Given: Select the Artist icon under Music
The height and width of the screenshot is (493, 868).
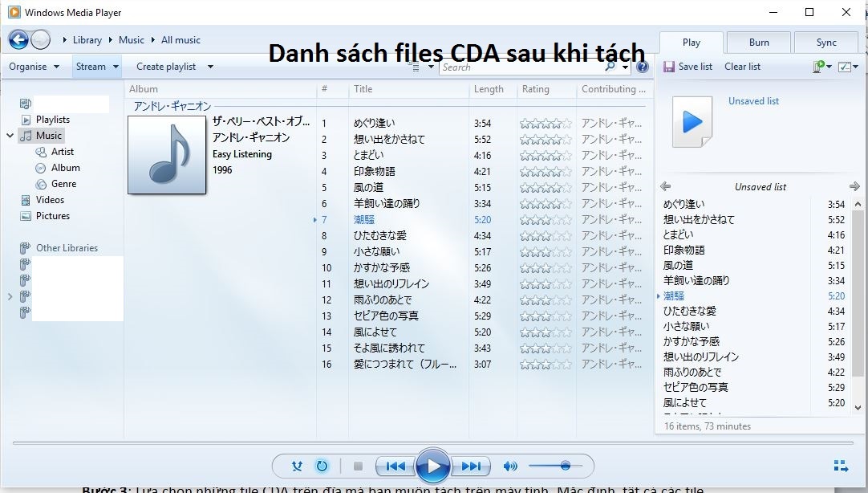Looking at the screenshot, I should [x=41, y=152].
